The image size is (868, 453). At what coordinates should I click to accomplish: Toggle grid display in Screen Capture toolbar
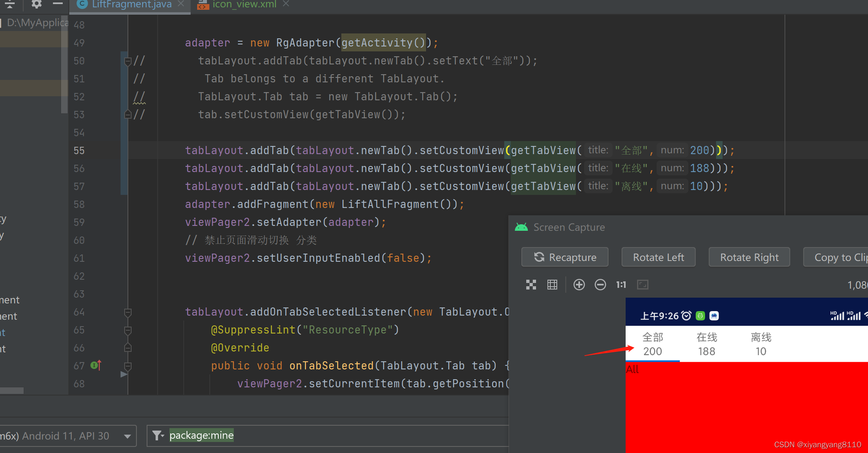(552, 285)
